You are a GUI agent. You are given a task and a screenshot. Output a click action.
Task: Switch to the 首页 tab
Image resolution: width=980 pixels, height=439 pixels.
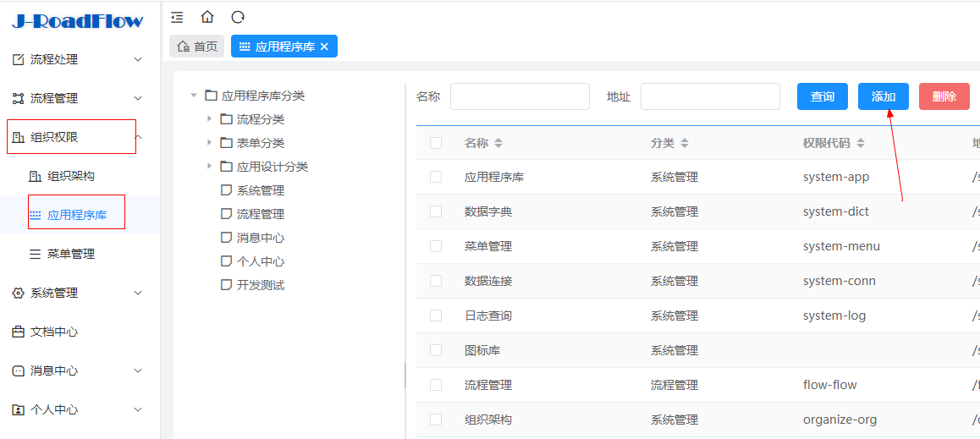point(197,47)
